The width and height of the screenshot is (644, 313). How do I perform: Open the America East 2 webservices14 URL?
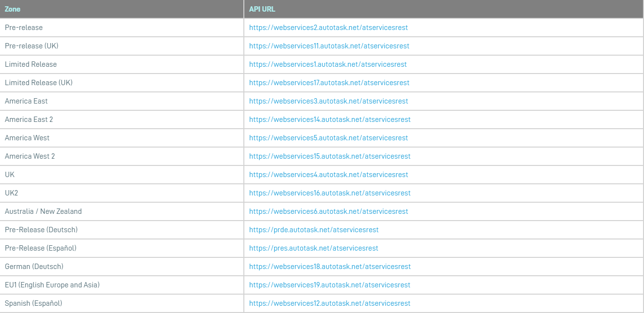click(x=329, y=119)
